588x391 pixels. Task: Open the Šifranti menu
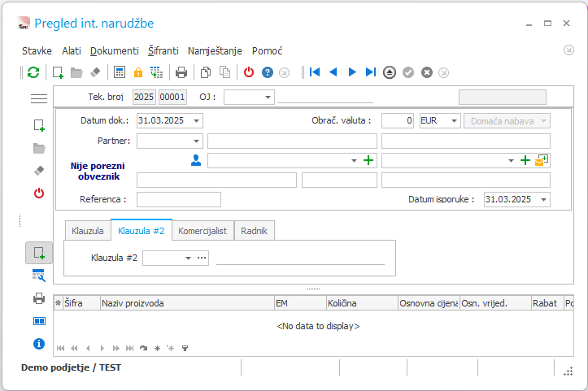tap(163, 51)
